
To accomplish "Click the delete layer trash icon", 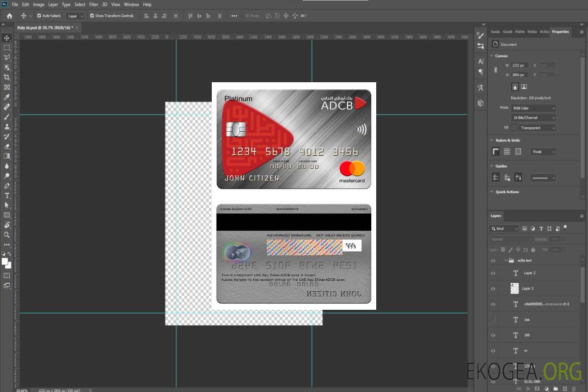I will tap(573, 389).
